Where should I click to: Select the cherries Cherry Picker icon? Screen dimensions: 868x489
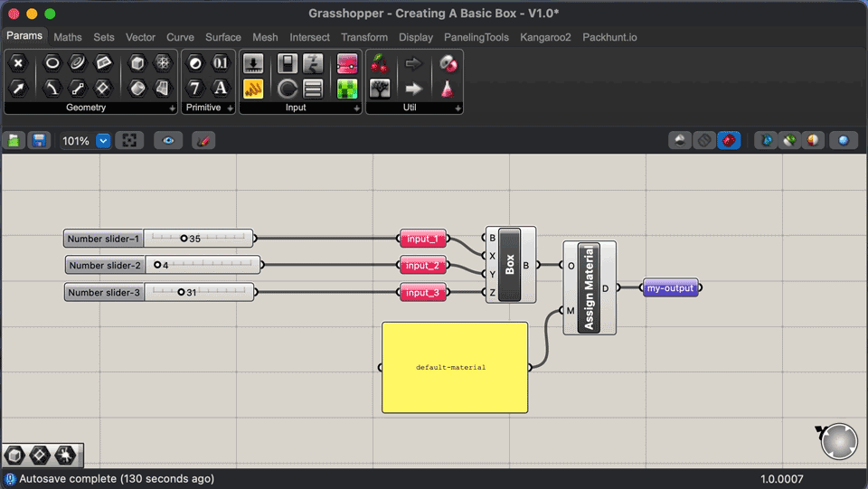pos(380,63)
